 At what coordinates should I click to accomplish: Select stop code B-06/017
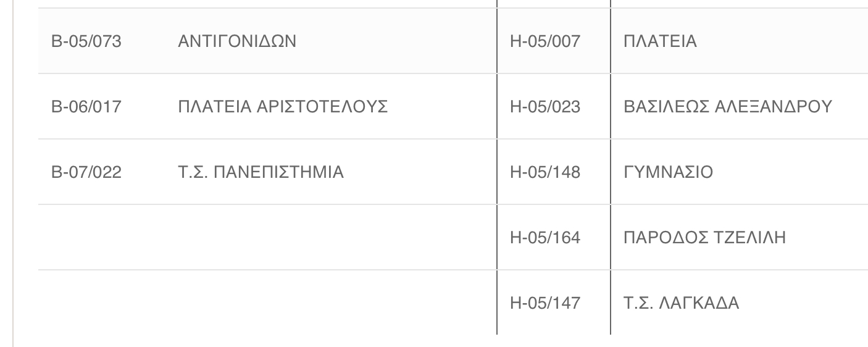point(86,107)
